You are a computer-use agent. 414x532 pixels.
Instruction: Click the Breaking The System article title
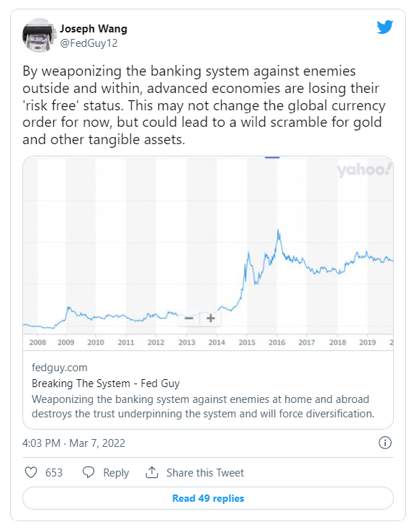pyautogui.click(x=106, y=384)
